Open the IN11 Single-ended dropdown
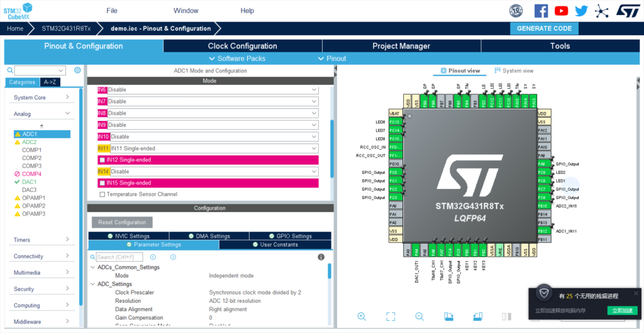The height and width of the screenshot is (333, 644). pos(214,149)
